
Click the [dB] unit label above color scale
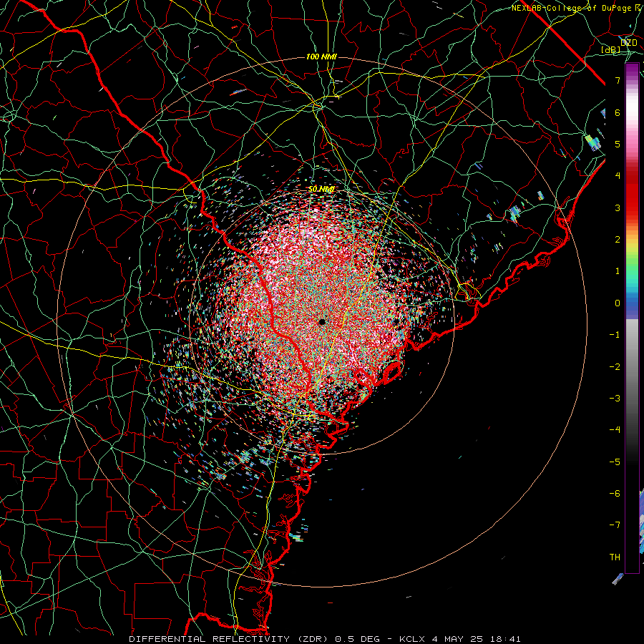tap(611, 49)
